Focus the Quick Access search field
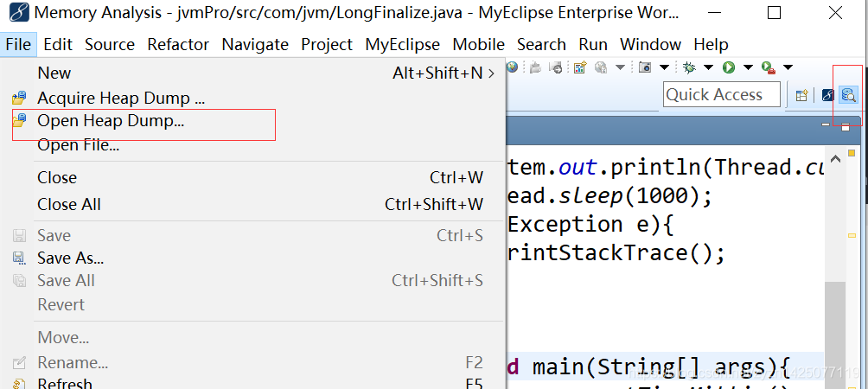 (722, 94)
